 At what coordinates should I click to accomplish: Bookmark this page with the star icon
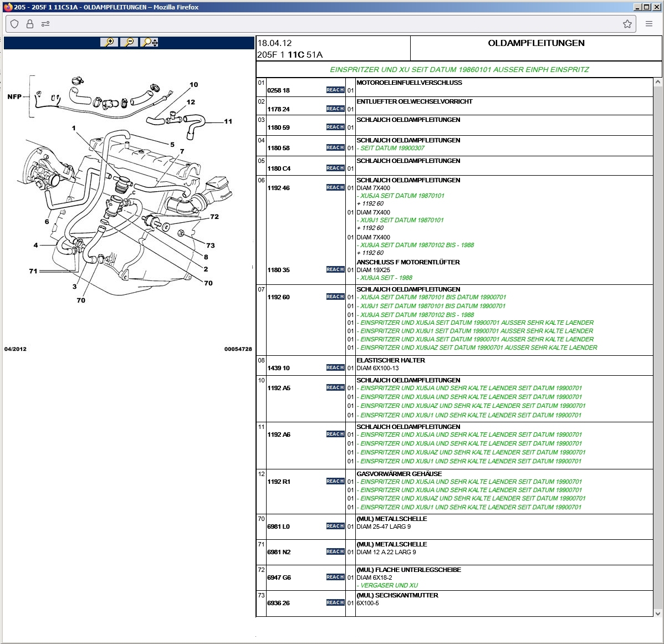tap(627, 24)
